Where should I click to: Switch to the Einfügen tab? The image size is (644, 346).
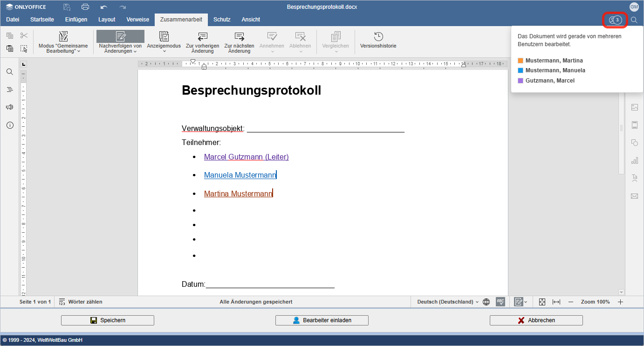(x=76, y=20)
